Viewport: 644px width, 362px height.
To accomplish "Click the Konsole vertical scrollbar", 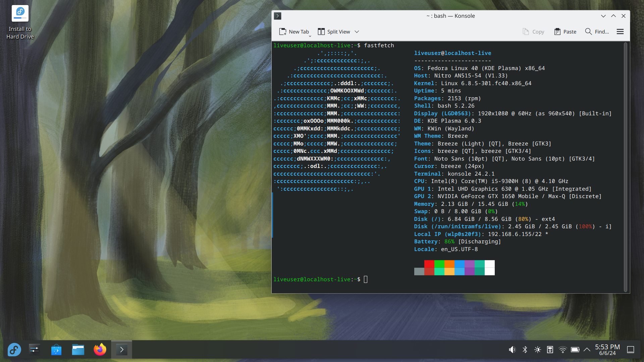I will (626, 167).
